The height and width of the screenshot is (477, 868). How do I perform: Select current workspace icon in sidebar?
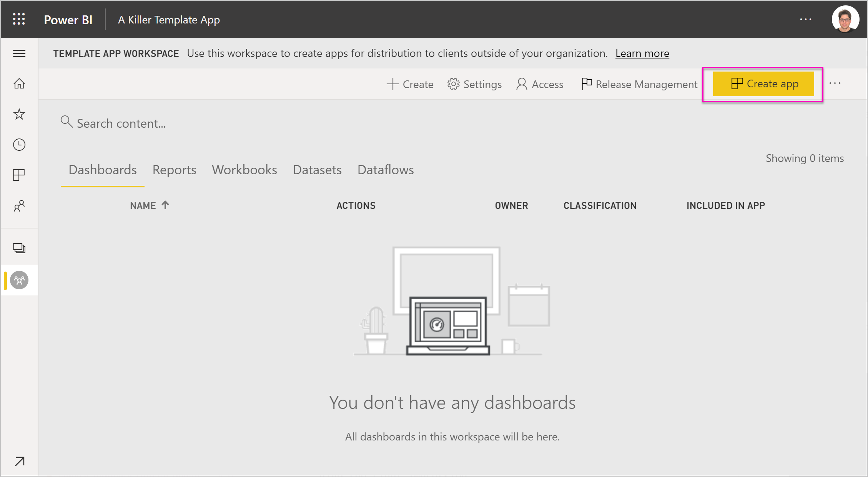click(x=19, y=280)
